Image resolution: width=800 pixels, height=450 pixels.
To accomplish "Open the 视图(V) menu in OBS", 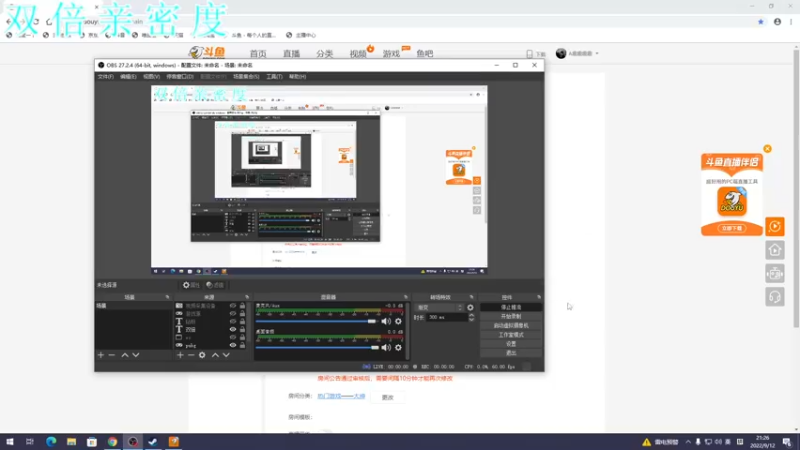I will point(152,77).
